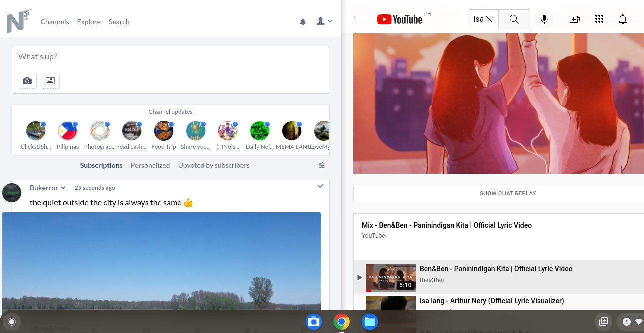Open the Explore menu item

pos(89,22)
